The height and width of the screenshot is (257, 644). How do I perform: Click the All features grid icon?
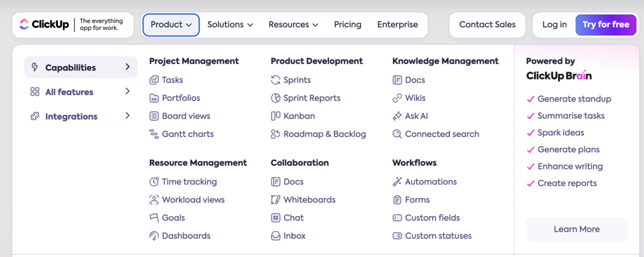click(35, 92)
